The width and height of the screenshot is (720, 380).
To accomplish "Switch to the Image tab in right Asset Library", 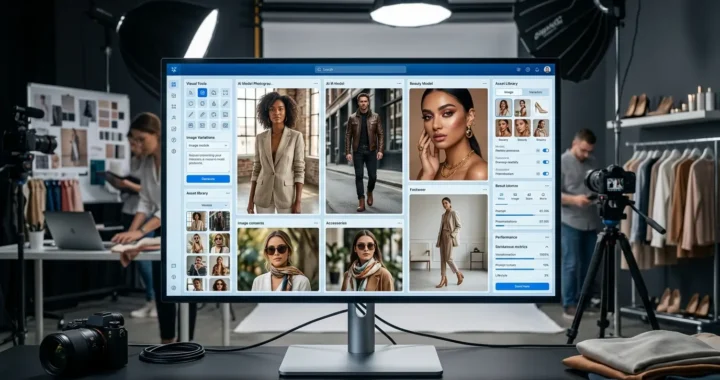I will (509, 92).
